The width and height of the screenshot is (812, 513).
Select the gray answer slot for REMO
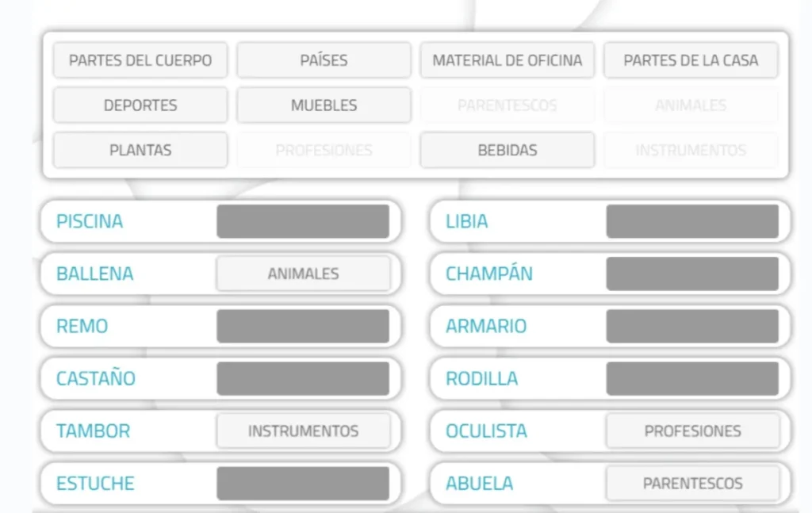coord(303,326)
